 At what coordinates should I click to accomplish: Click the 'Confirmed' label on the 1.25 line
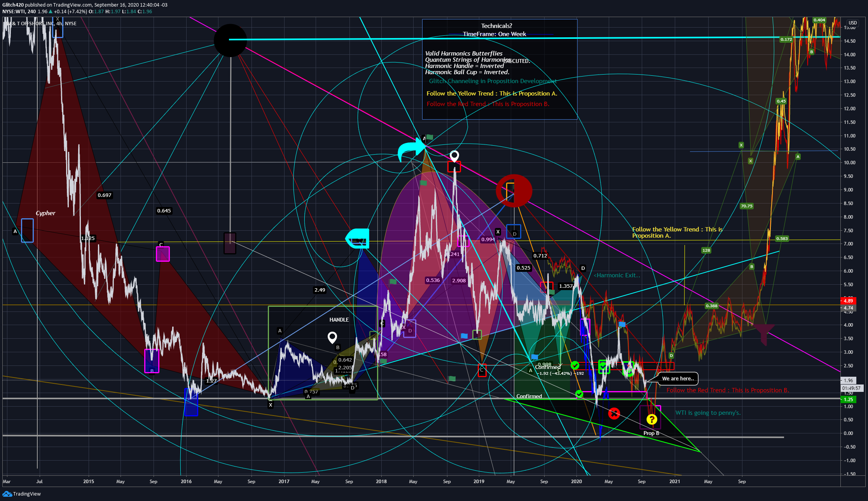pos(529,396)
